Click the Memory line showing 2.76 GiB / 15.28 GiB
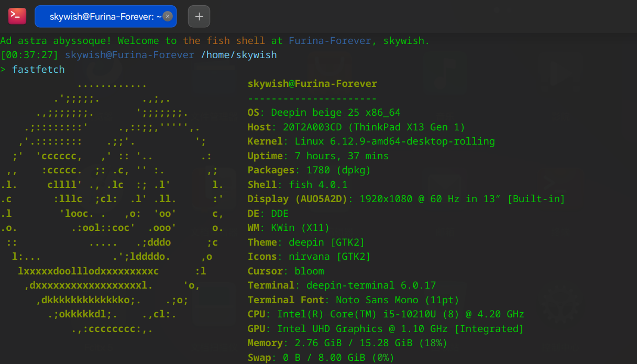 pos(347,343)
